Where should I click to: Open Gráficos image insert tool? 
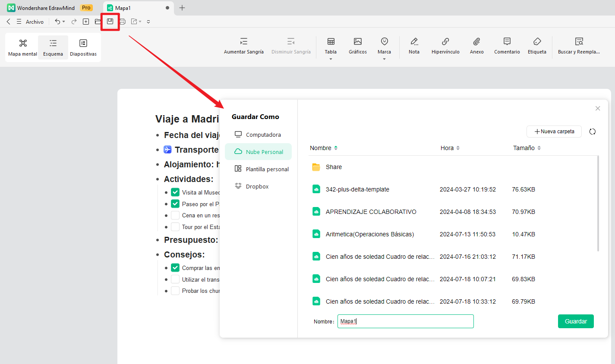[x=358, y=46]
